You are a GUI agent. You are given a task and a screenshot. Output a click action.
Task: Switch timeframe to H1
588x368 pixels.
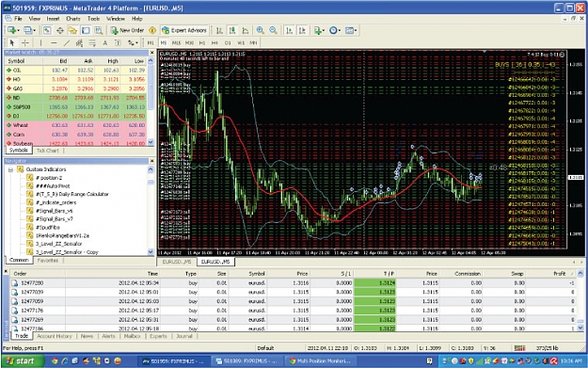click(202, 43)
